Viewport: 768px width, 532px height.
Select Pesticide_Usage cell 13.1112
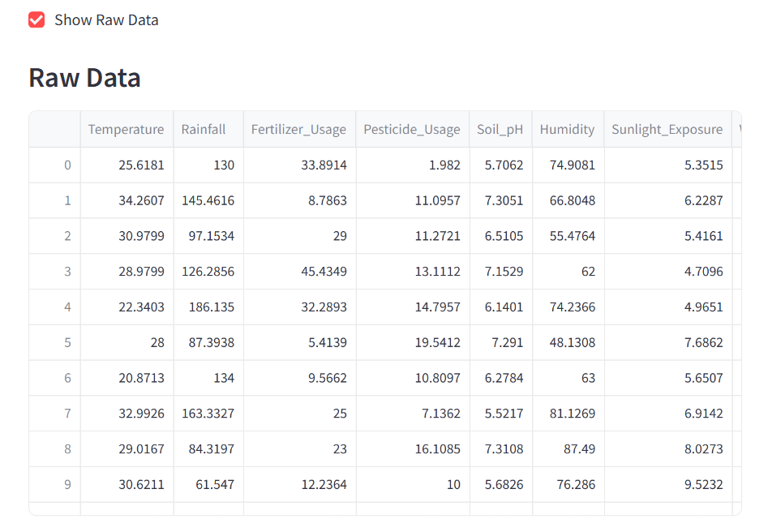pos(413,272)
